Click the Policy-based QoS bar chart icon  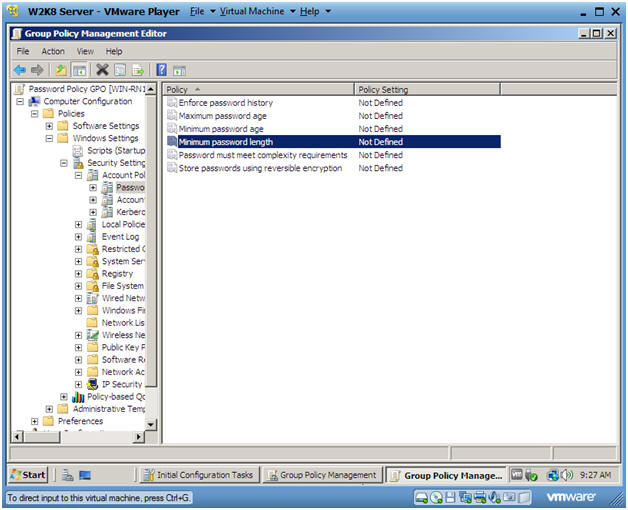pyautogui.click(x=78, y=397)
